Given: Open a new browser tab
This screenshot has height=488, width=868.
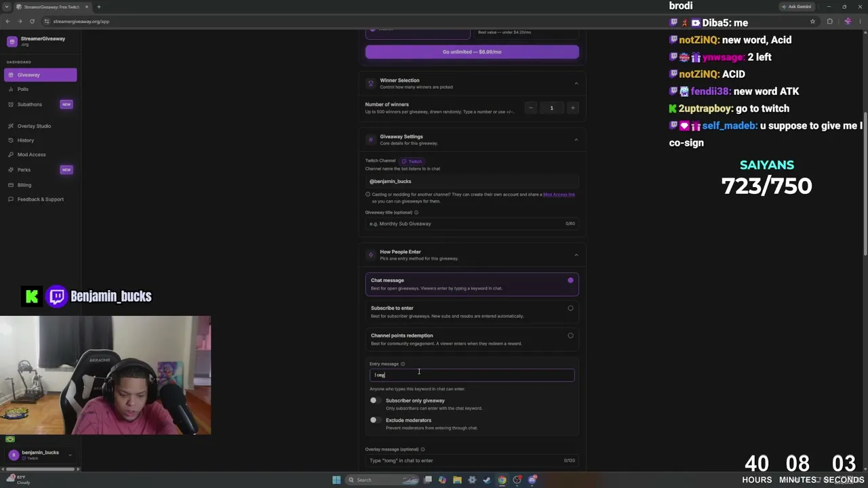Looking at the screenshot, I should (98, 7).
